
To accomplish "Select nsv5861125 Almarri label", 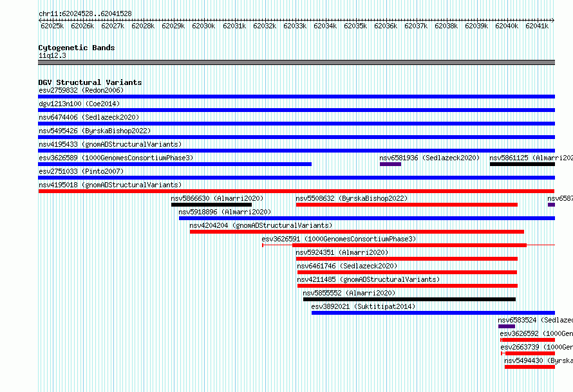I will coord(531,158).
